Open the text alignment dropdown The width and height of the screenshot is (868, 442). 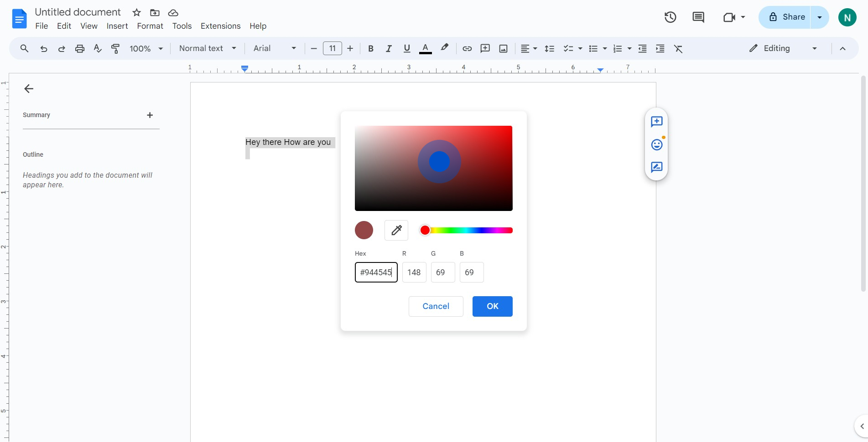529,49
